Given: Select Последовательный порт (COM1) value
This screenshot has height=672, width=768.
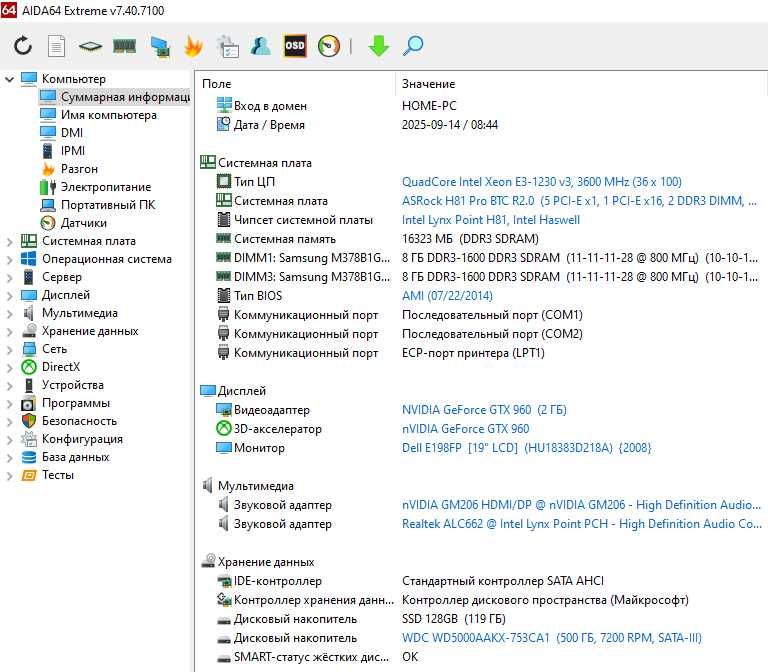Looking at the screenshot, I should click(x=492, y=315).
